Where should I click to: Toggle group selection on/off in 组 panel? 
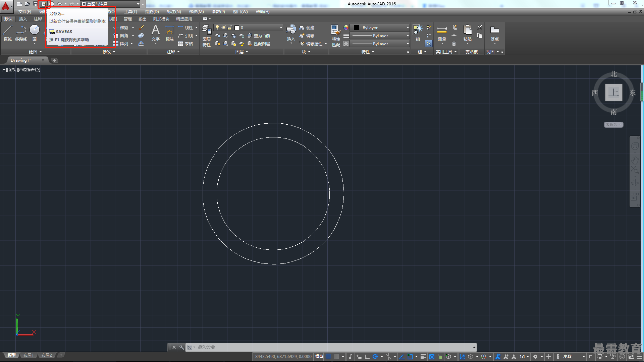click(429, 44)
